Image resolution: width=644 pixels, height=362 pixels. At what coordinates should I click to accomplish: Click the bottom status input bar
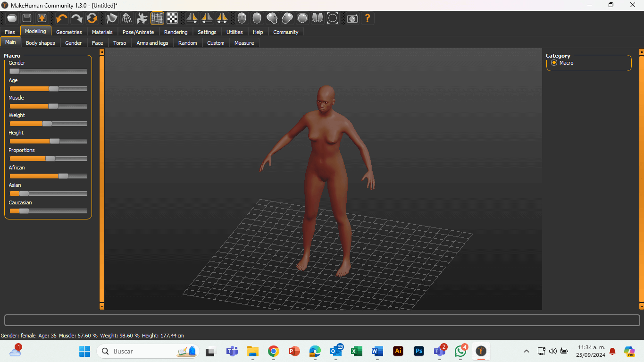point(322,320)
